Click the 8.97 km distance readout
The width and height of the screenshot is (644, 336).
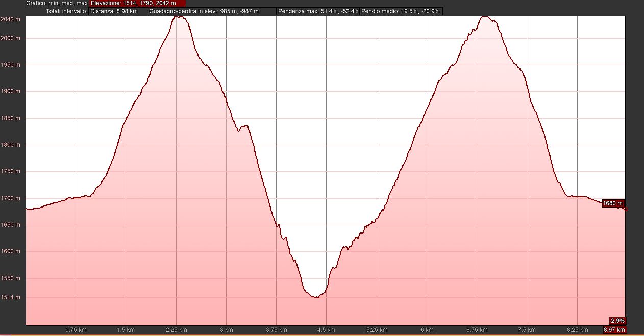click(614, 330)
